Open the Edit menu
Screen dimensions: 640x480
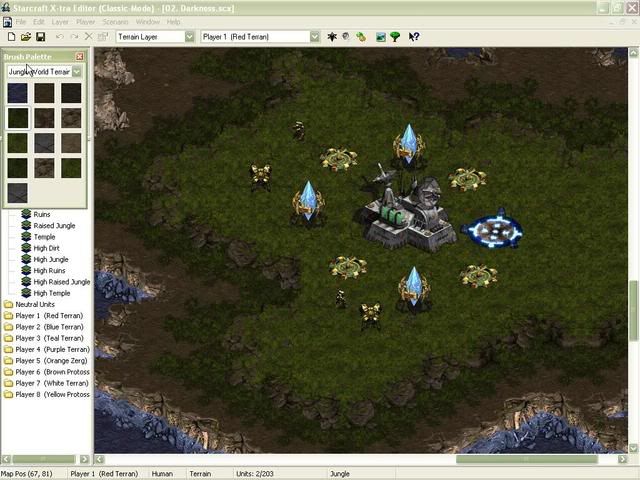(x=39, y=22)
